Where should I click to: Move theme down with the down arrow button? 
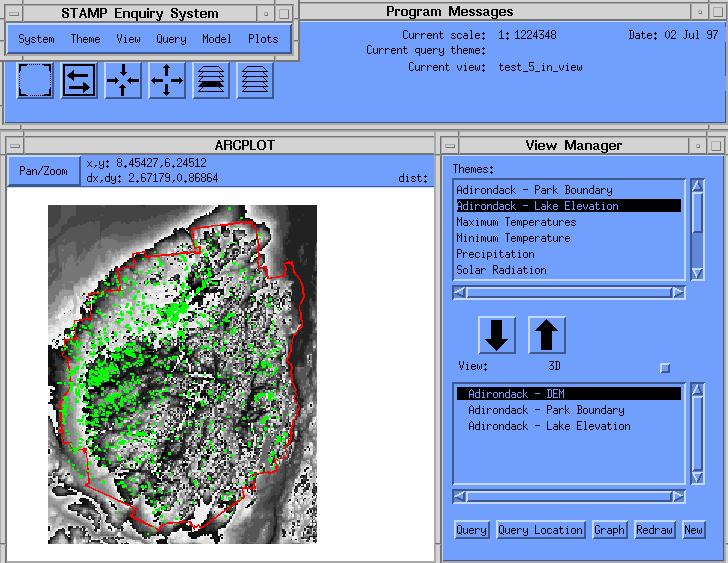(x=497, y=335)
